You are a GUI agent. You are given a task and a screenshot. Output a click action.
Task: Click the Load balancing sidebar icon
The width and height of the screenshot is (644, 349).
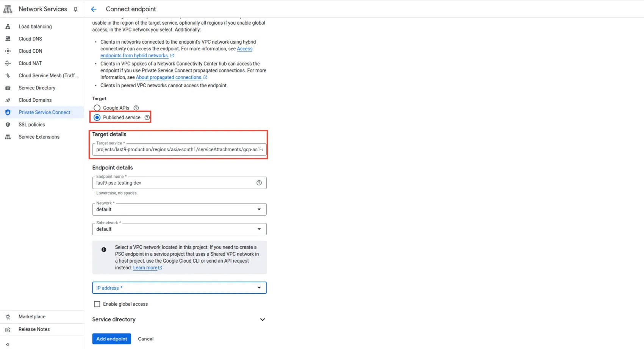pos(8,27)
